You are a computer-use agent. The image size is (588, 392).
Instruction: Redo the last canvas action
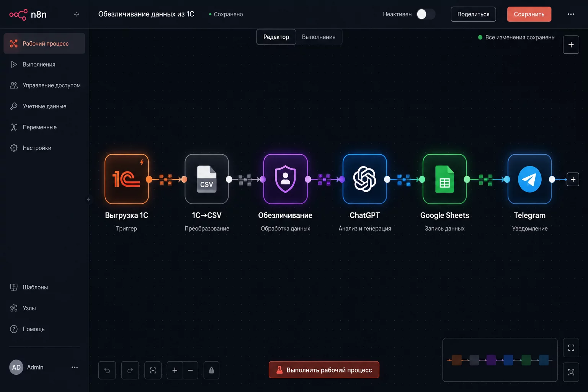(x=130, y=370)
